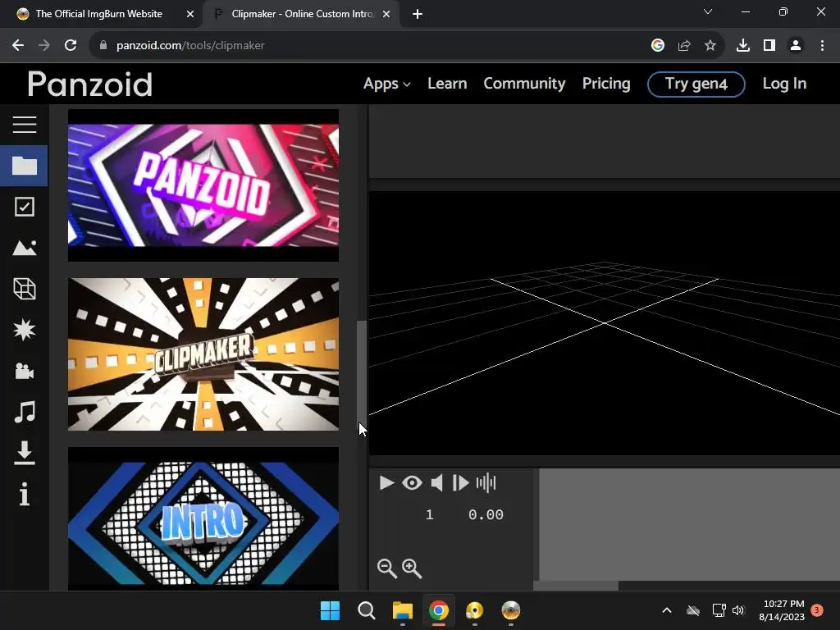This screenshot has width=840, height=630.
Task: Click the template list vertical scrollbar
Action: pos(362,373)
